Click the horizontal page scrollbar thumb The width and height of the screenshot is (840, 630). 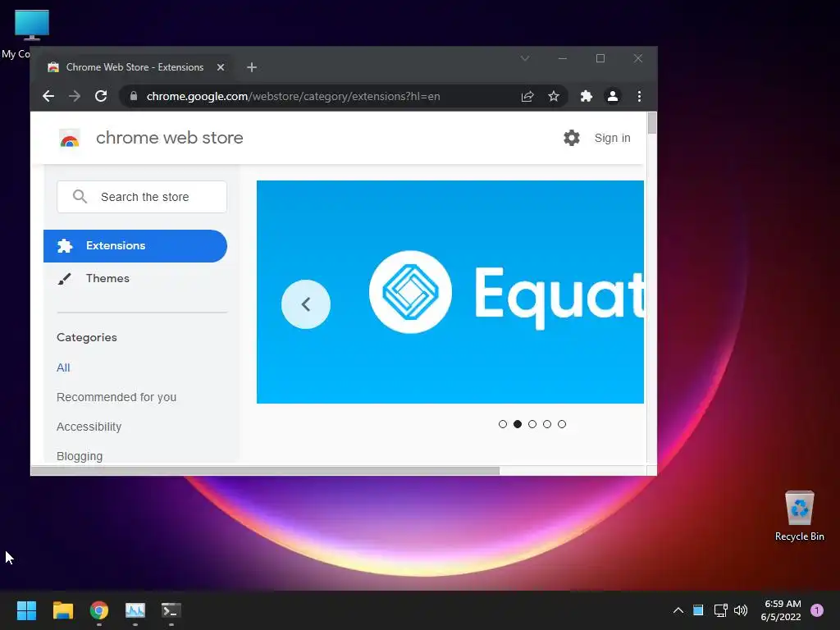point(265,470)
